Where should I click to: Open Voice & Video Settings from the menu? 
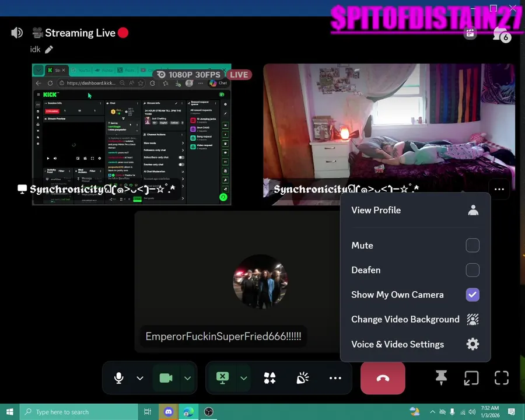(x=415, y=344)
